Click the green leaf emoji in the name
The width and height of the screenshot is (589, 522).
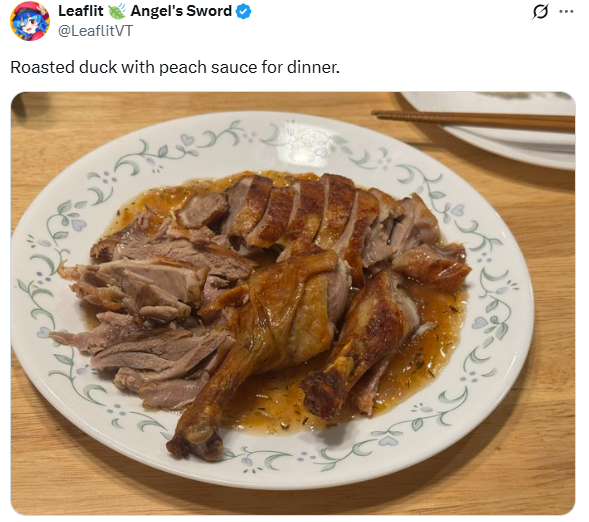(x=117, y=11)
